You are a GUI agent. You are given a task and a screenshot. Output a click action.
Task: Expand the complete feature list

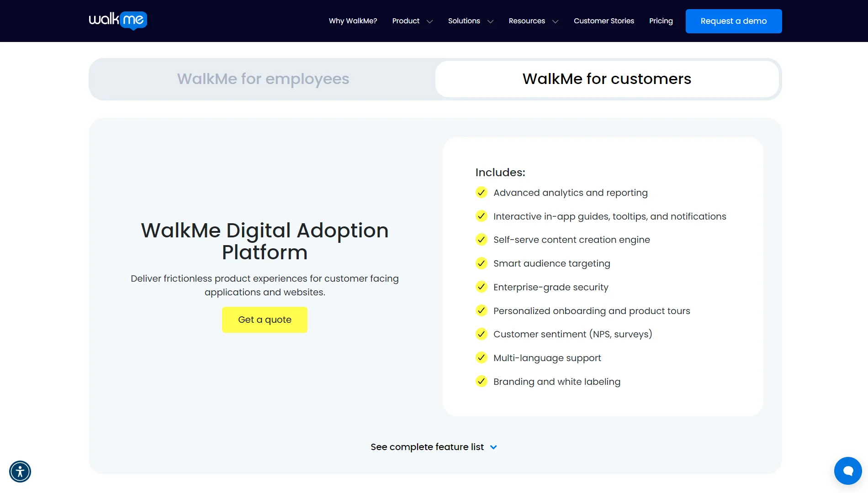pyautogui.click(x=433, y=447)
